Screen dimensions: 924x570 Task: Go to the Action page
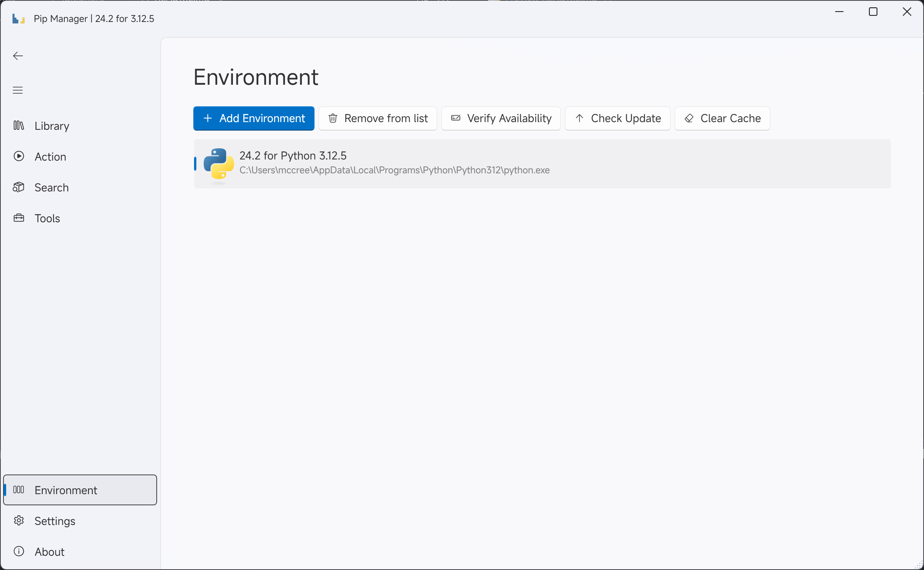point(50,157)
